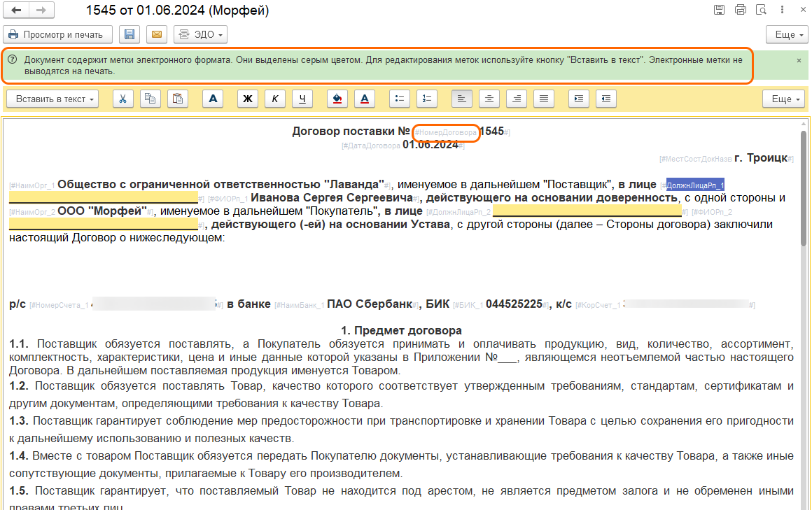812x510 pixels.
Task: Click the scissors Cut icon
Action: (122, 99)
